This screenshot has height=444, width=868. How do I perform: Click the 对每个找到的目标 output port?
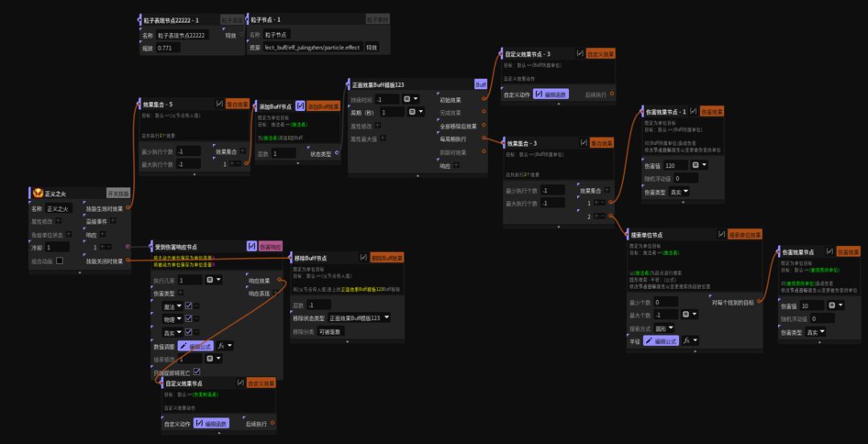pyautogui.click(x=759, y=302)
